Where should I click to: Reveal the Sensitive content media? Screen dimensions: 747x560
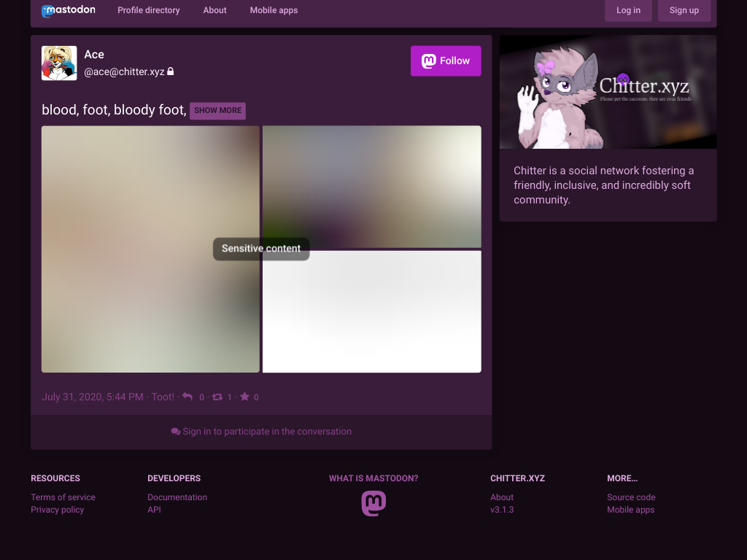pyautogui.click(x=261, y=249)
